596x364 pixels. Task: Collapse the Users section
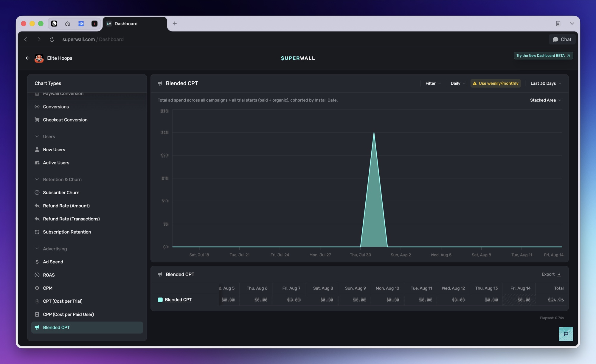pyautogui.click(x=37, y=136)
